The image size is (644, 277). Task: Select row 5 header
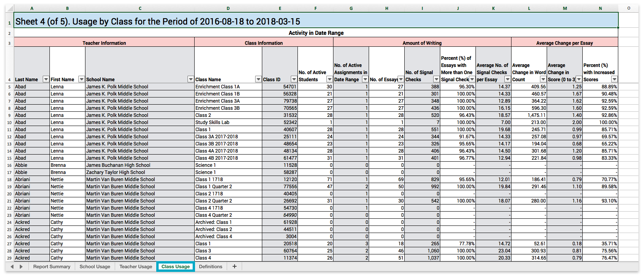(9, 87)
